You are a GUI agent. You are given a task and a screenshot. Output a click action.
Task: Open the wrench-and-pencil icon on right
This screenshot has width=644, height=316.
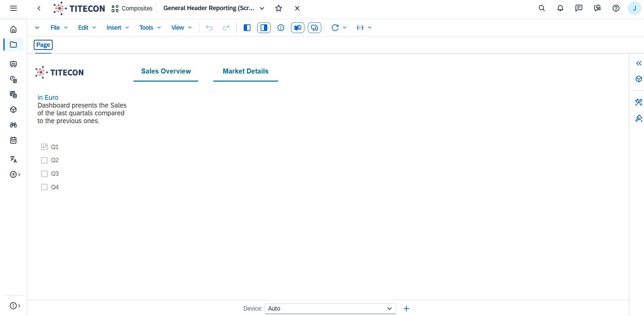(x=639, y=102)
